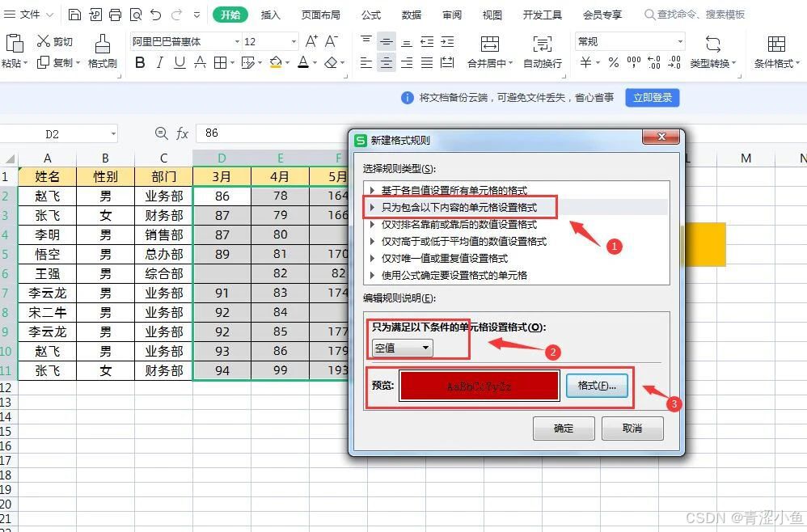
Task: Decrease font size with A- icon
Action: coord(332,41)
